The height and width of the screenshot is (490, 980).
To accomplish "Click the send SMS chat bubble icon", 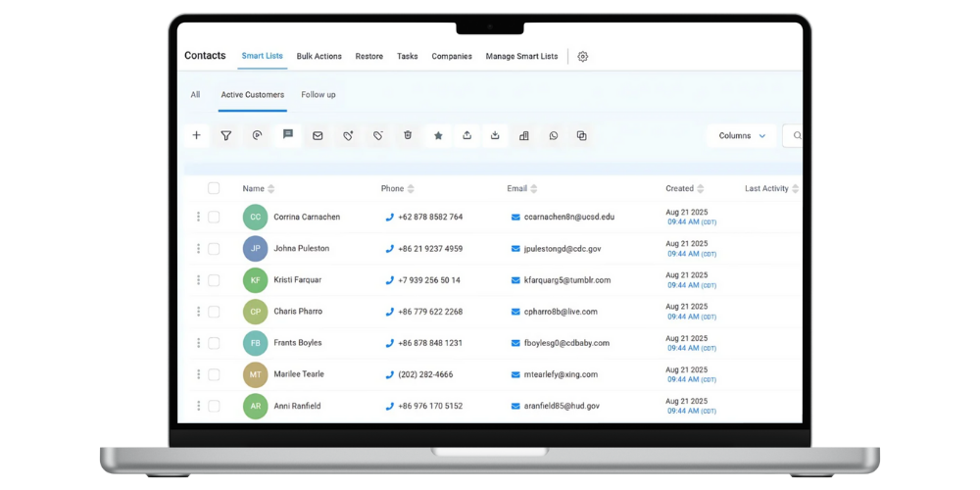I will tap(288, 135).
